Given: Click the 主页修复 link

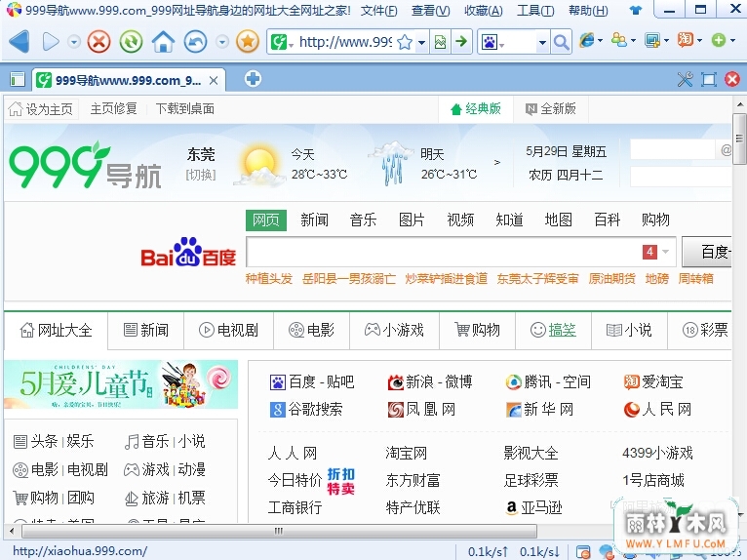Looking at the screenshot, I should point(114,109).
